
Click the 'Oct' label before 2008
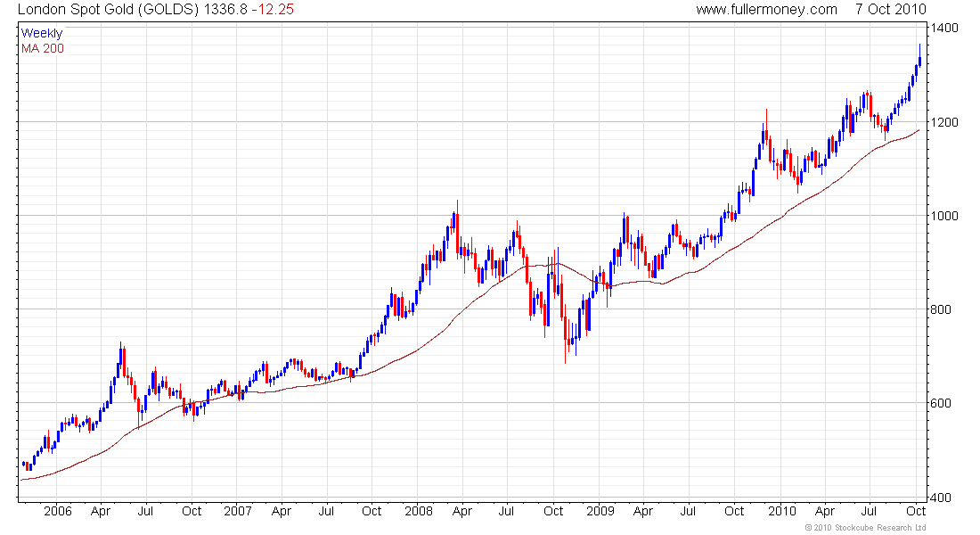coord(372,511)
